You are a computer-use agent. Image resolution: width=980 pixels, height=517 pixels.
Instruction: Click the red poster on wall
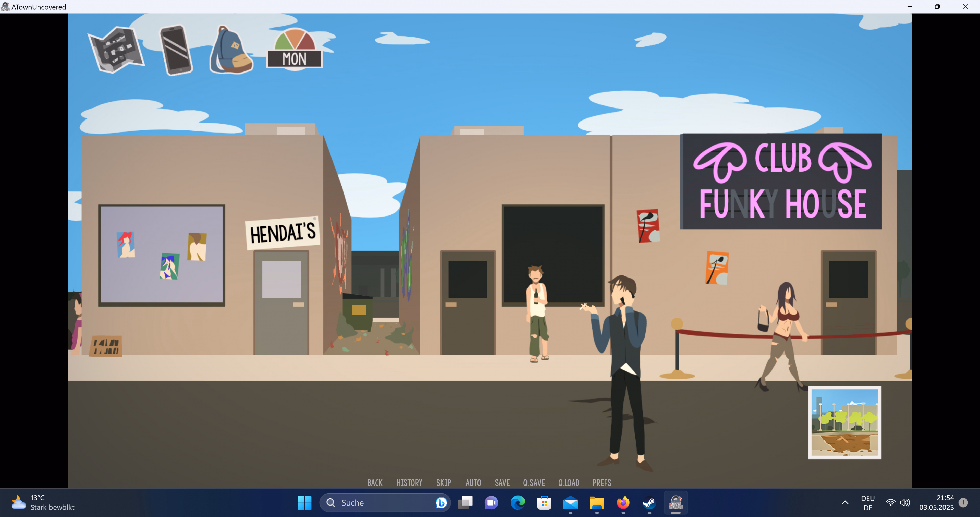point(648,226)
